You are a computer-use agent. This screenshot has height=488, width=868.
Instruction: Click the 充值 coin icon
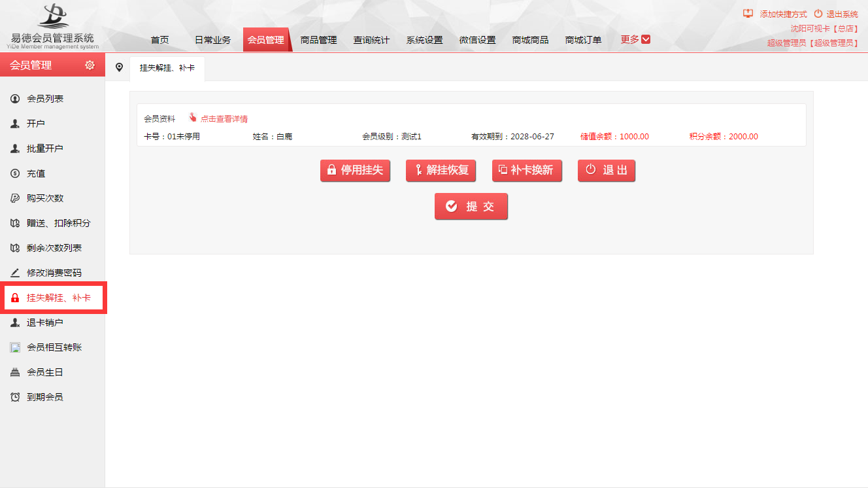click(x=15, y=173)
